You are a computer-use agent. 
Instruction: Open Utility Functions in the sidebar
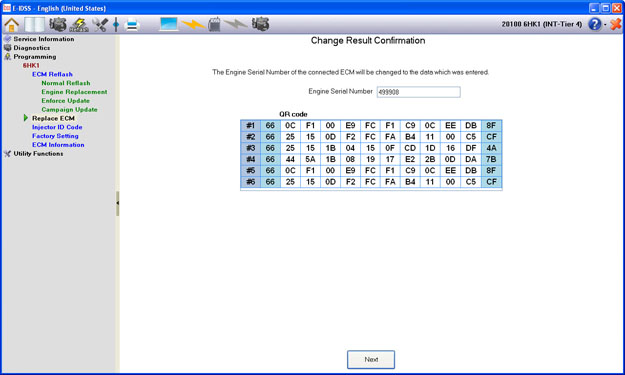(38, 153)
